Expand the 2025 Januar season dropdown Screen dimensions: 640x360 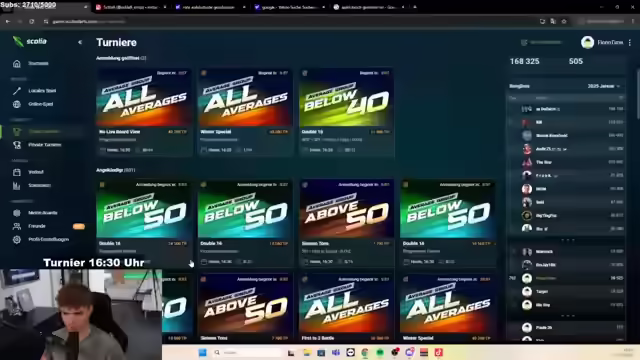(604, 86)
